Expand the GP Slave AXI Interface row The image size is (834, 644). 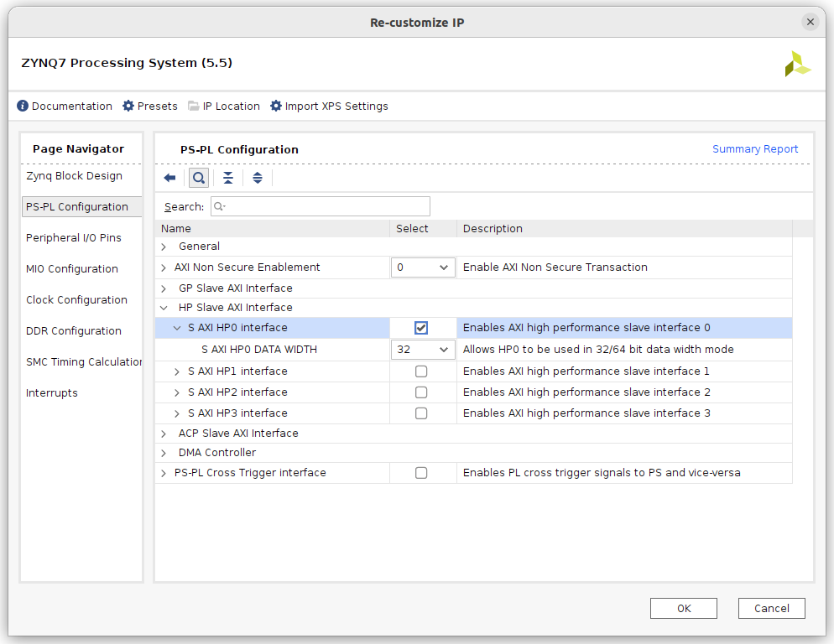click(x=164, y=288)
